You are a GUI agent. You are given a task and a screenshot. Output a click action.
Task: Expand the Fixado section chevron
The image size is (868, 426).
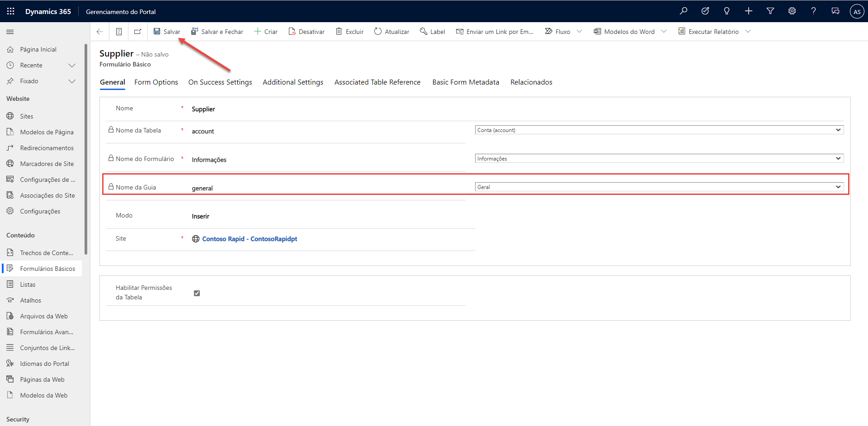coord(72,81)
